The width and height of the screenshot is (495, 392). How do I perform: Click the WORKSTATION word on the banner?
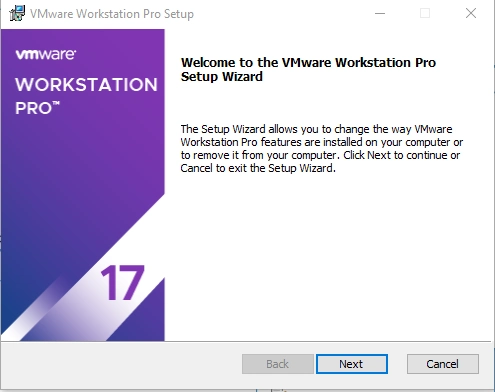[x=86, y=85]
